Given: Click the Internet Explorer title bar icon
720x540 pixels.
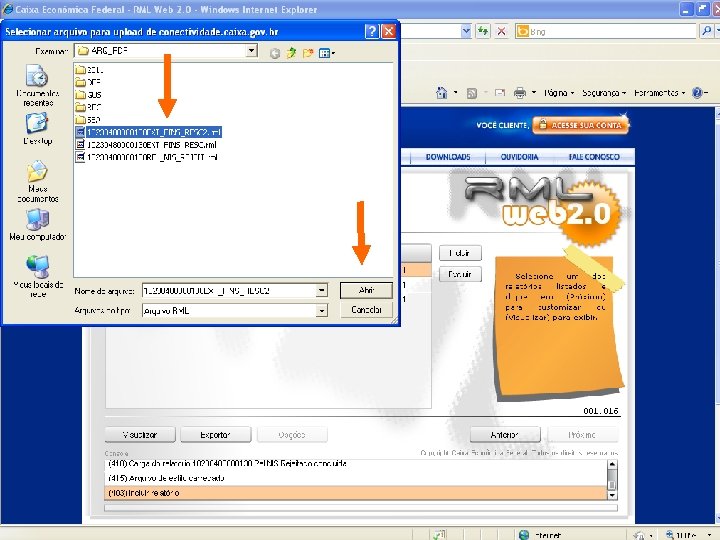Looking at the screenshot, I should [x=7, y=9].
